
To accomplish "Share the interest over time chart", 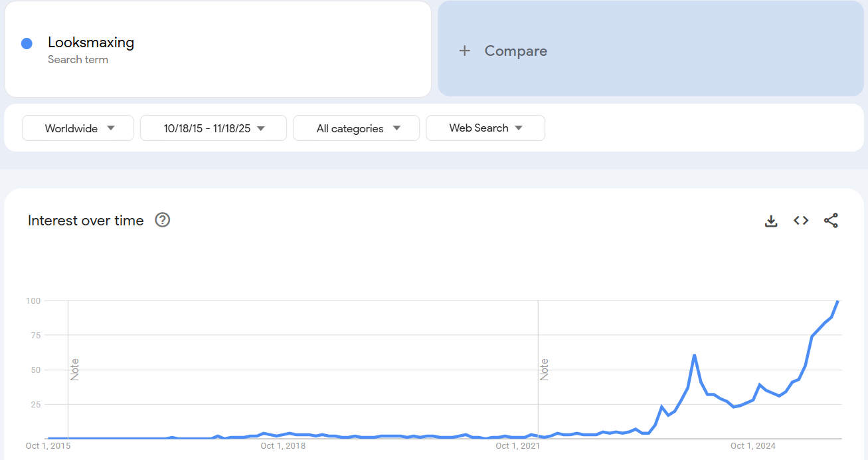I will coord(831,221).
